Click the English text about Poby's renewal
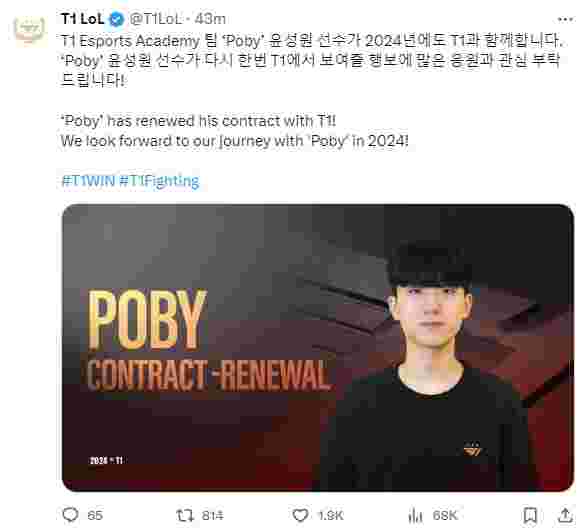This screenshot has width=584, height=530. coord(235,131)
